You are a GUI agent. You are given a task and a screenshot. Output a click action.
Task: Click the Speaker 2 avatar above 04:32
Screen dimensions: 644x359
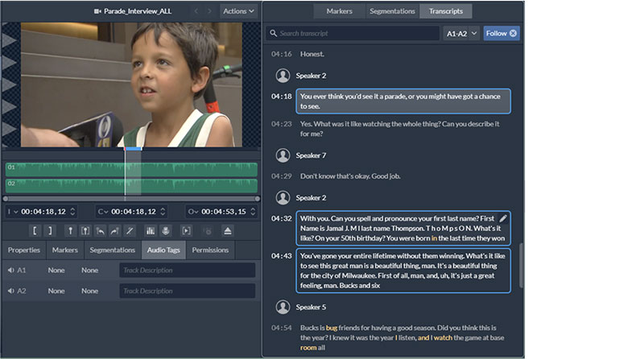pyautogui.click(x=283, y=197)
